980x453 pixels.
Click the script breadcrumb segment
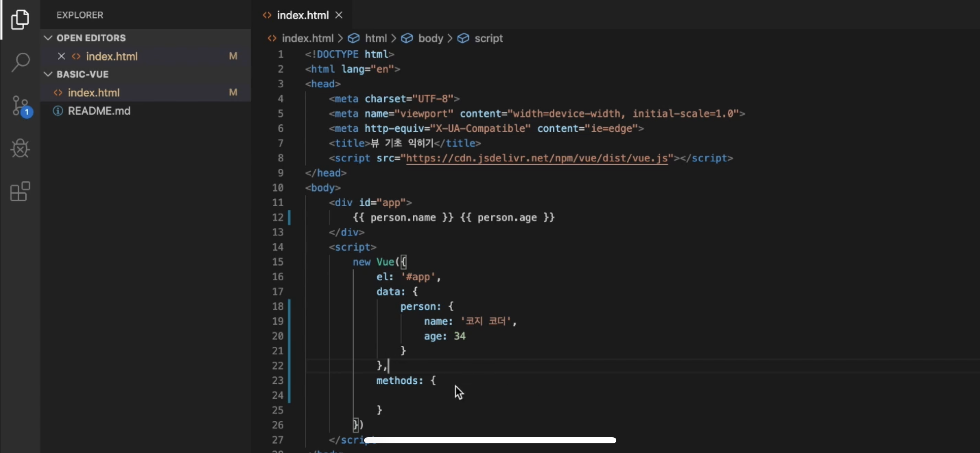click(x=488, y=38)
